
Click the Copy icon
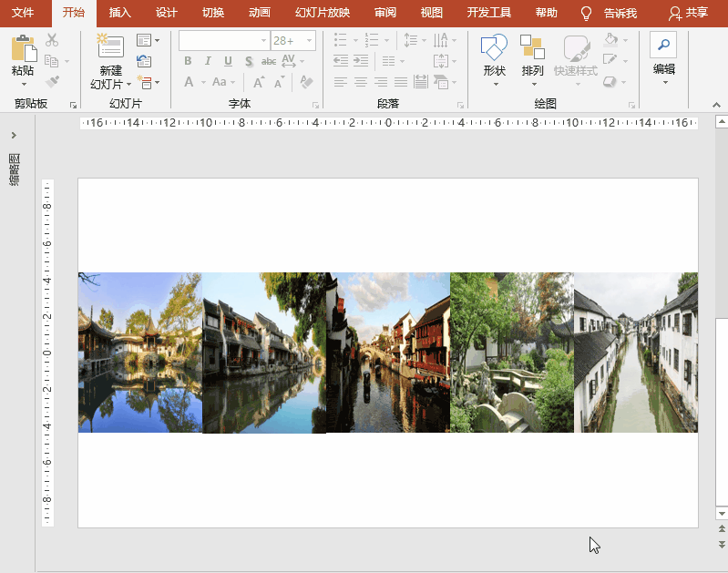51,61
